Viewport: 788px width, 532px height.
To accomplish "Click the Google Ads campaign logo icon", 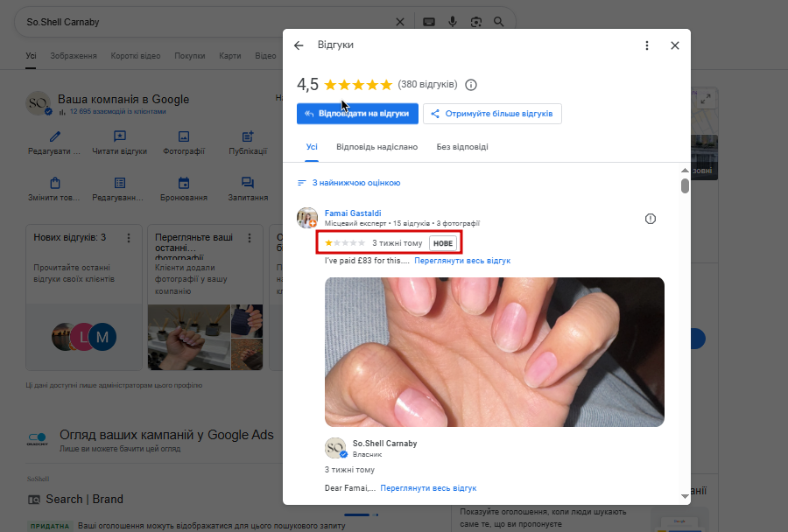I will tap(37, 439).
